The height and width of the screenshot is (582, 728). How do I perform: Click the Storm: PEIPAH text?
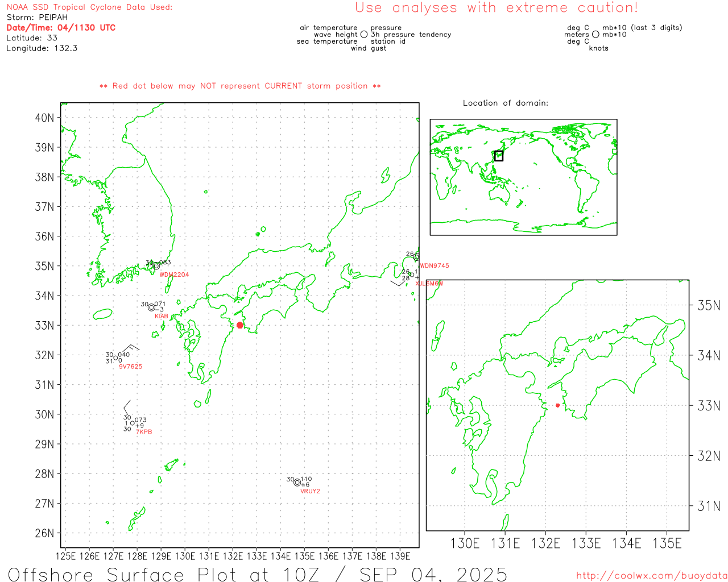(x=37, y=18)
